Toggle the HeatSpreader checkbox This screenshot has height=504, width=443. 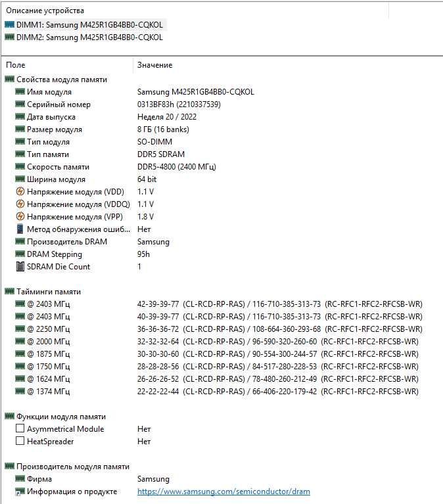pyautogui.click(x=20, y=441)
